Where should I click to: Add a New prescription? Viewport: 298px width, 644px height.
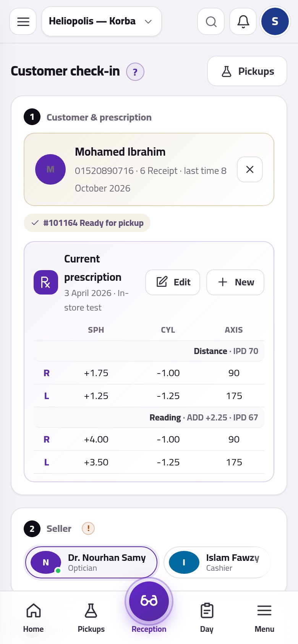(x=235, y=282)
